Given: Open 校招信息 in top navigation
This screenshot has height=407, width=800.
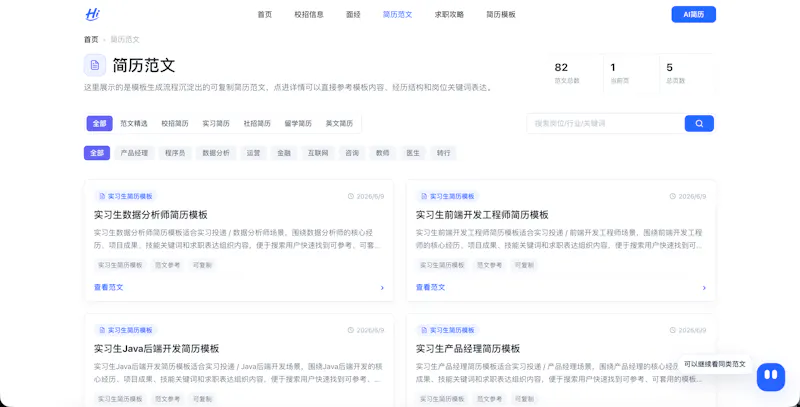Looking at the screenshot, I should click(x=309, y=15).
